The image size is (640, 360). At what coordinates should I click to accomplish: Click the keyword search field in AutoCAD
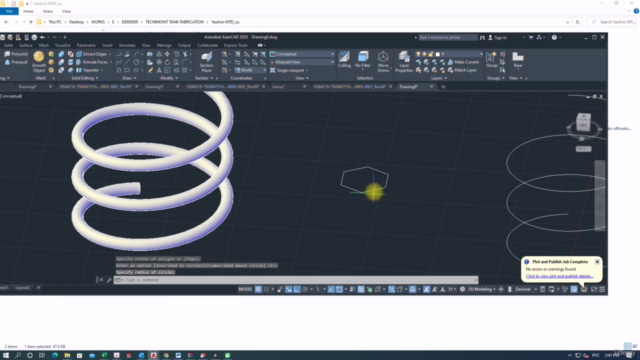pyautogui.click(x=448, y=38)
